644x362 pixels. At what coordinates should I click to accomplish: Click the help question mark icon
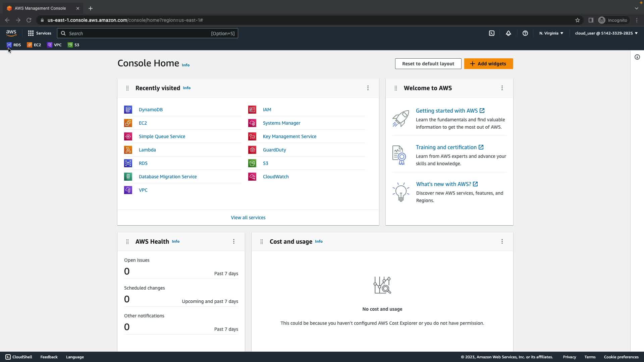point(525,33)
